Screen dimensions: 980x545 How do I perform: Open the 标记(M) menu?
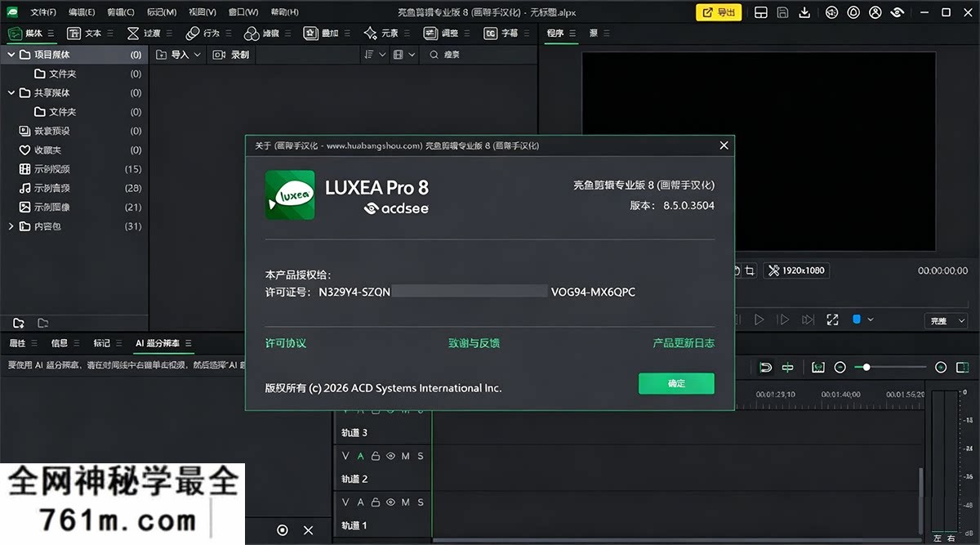point(161,12)
